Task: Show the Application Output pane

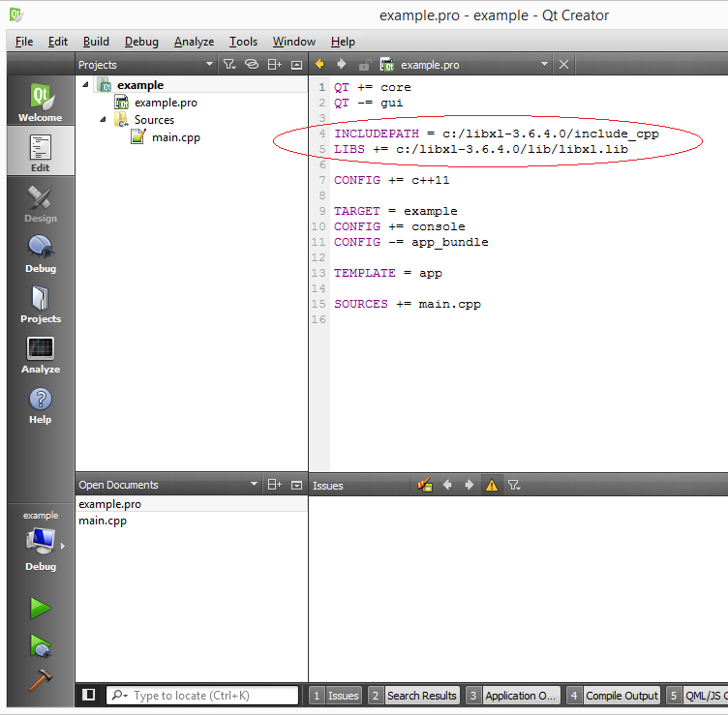Action: point(513,696)
